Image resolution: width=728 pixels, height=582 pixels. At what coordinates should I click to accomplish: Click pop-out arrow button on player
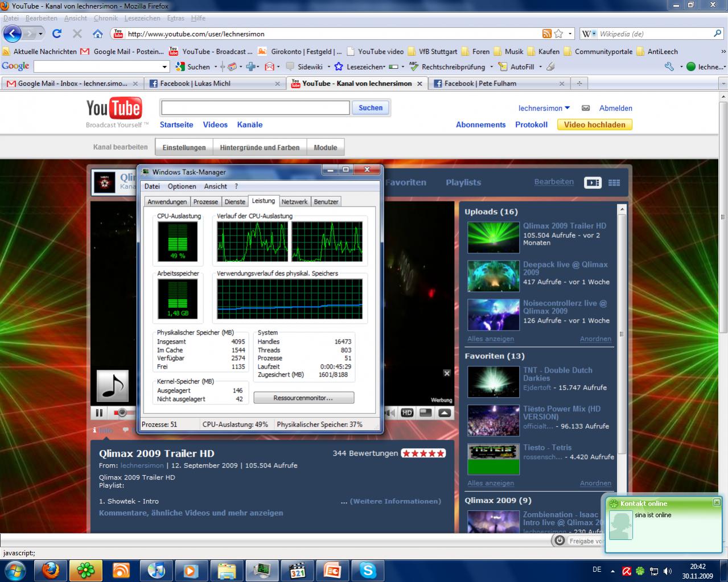pos(445,413)
